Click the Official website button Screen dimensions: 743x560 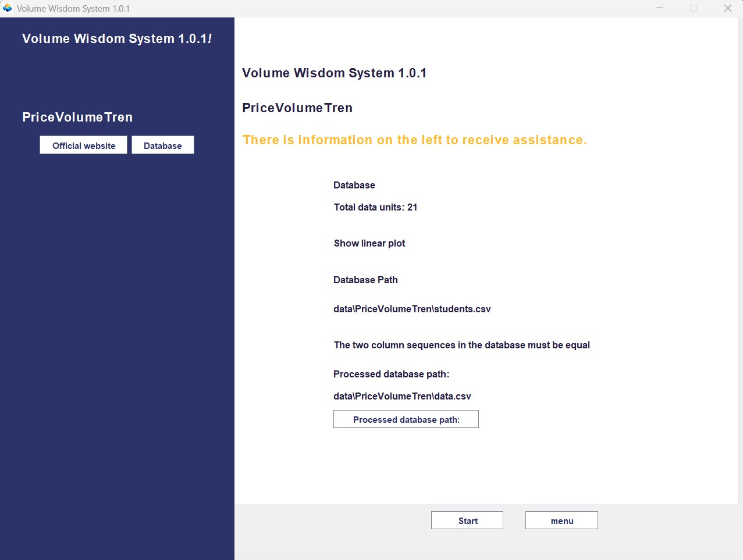(83, 145)
